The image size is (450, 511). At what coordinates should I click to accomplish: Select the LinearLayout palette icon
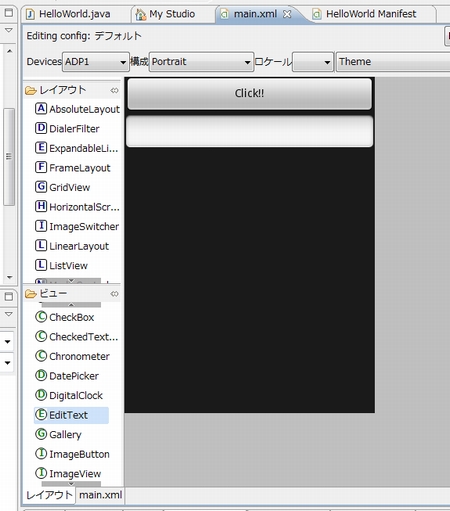(41, 245)
